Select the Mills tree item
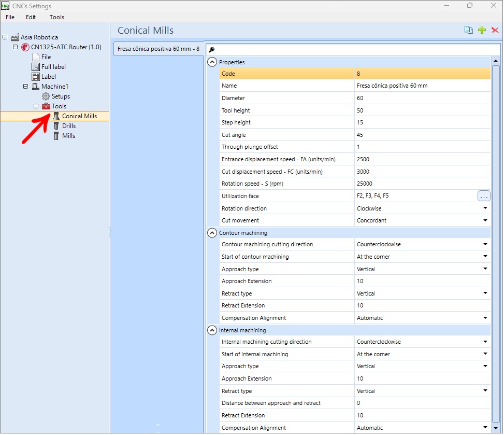Viewport: 504px width, 435px height. pyautogui.click(x=68, y=136)
